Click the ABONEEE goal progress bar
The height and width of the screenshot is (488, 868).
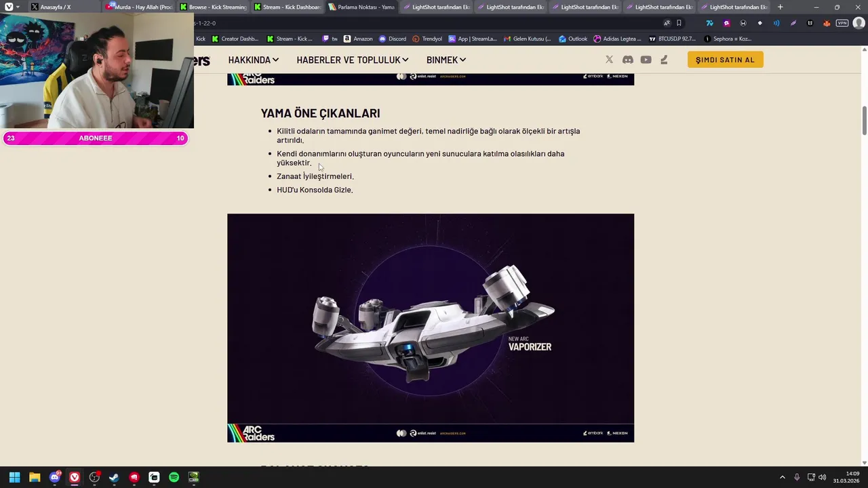pos(95,138)
